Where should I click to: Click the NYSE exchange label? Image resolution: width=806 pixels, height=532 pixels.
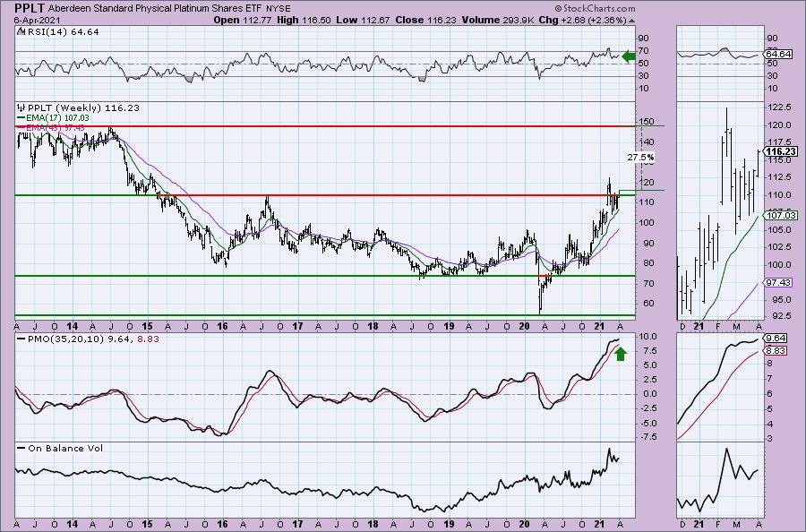coord(279,9)
